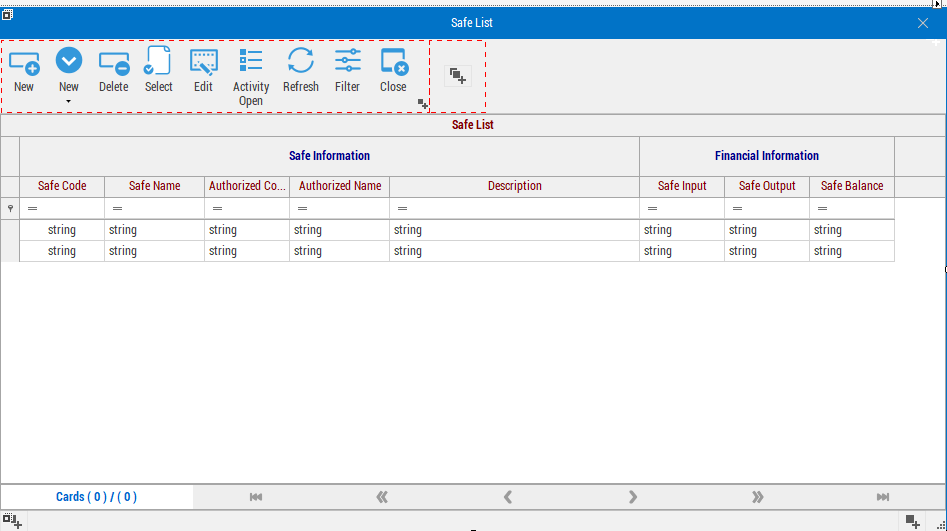This screenshot has height=531, width=947.
Task: Click the Close toolbar icon
Action: point(393,62)
